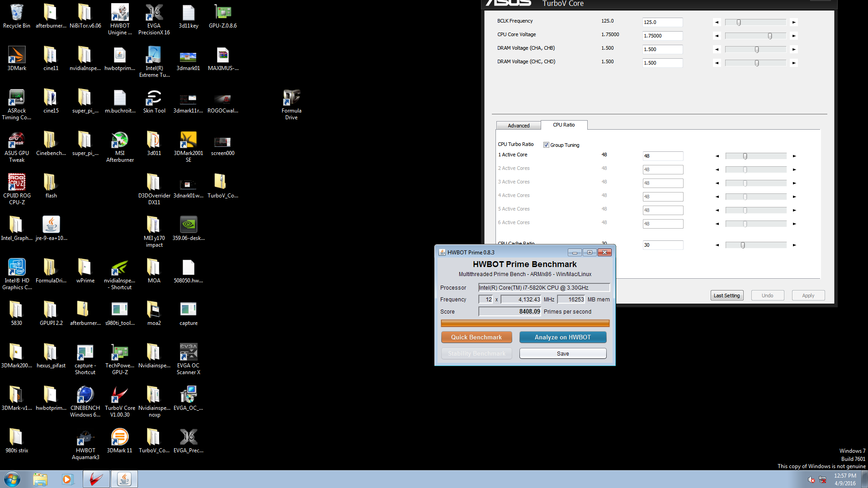Switch to HWBOT Prime Java taskbar button
This screenshot has height=488, width=868.
coord(124,479)
